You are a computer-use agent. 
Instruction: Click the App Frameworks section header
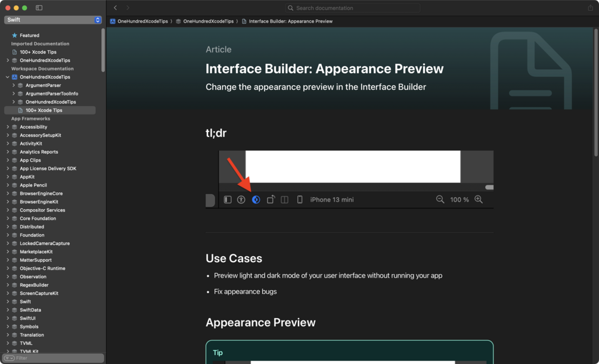coord(30,119)
